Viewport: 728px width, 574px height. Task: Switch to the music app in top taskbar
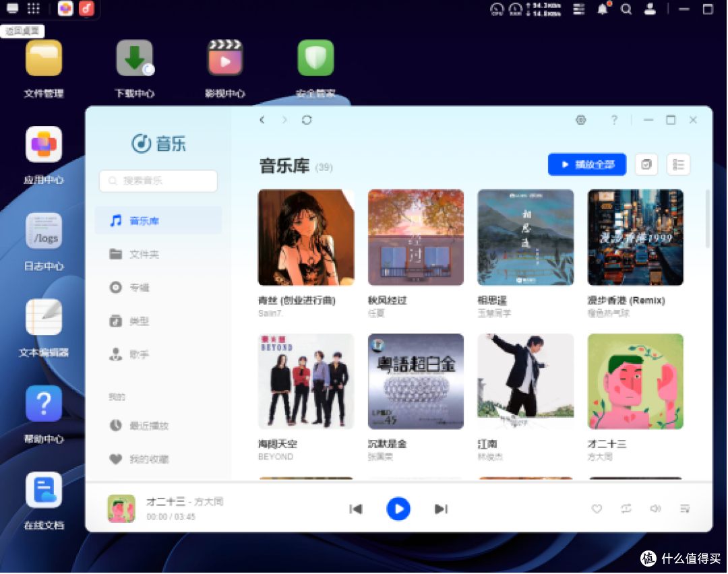tap(86, 9)
